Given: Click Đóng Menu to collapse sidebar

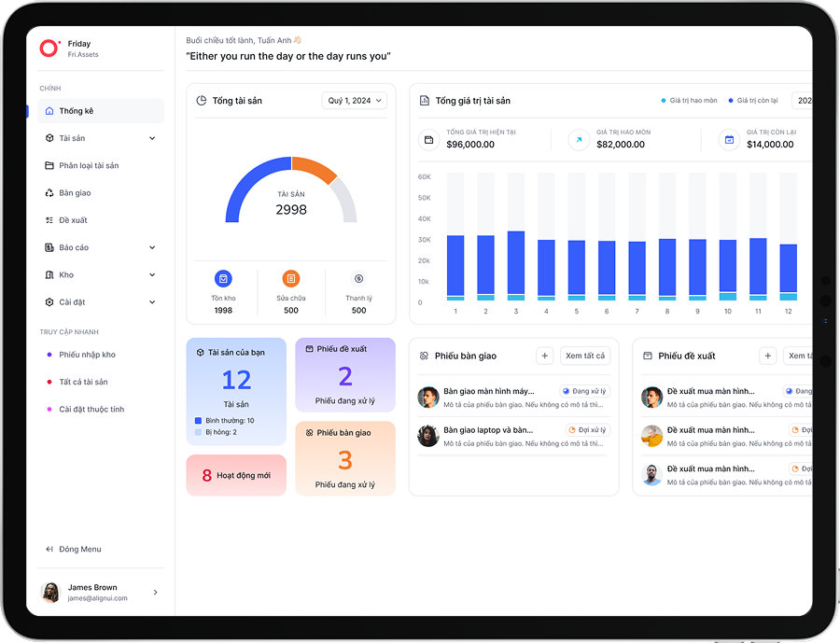Looking at the screenshot, I should 101,550.
